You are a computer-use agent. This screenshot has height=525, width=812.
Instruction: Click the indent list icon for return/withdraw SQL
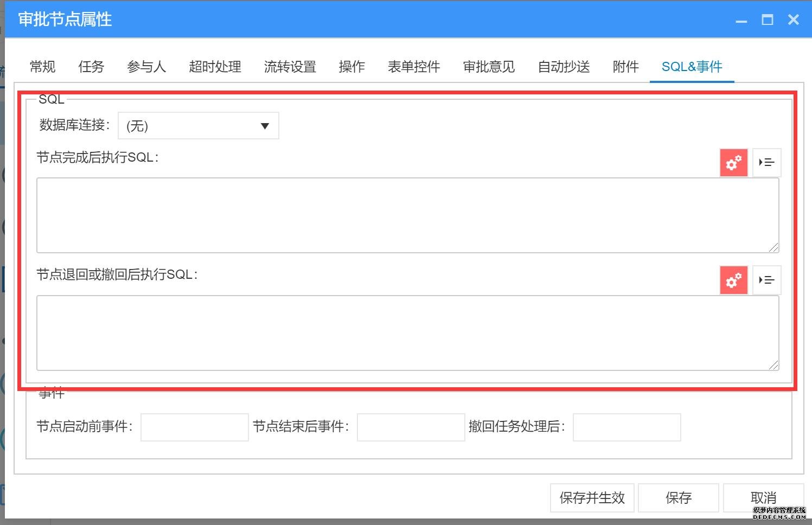(x=766, y=280)
